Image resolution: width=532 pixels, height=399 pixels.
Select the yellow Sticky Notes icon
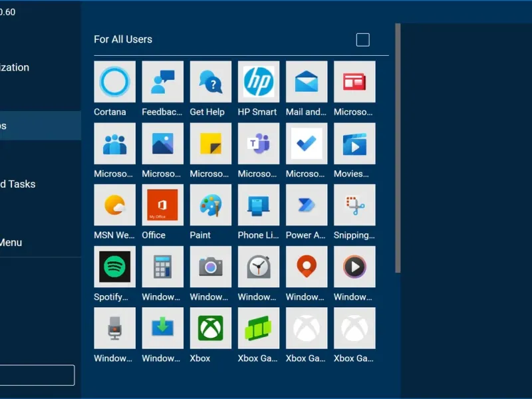[x=211, y=144]
